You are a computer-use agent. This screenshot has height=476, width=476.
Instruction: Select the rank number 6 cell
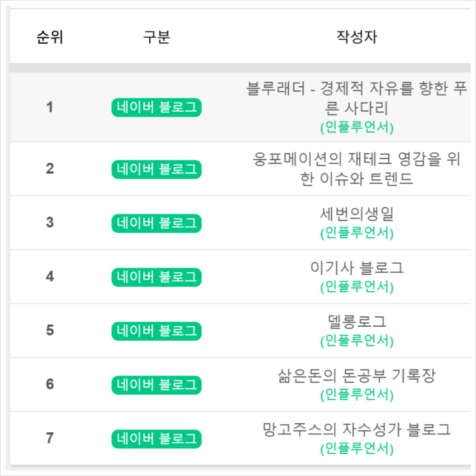pos(49,384)
